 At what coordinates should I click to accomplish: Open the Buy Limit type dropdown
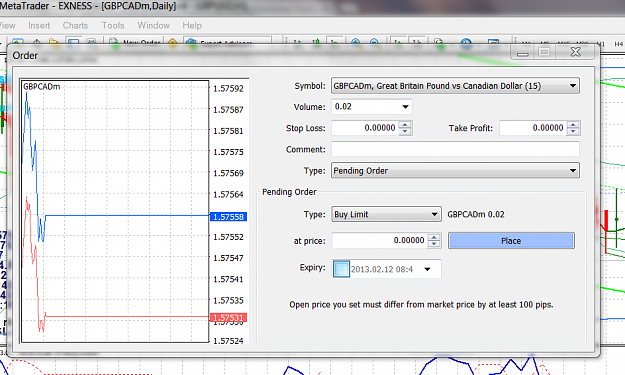pos(386,214)
